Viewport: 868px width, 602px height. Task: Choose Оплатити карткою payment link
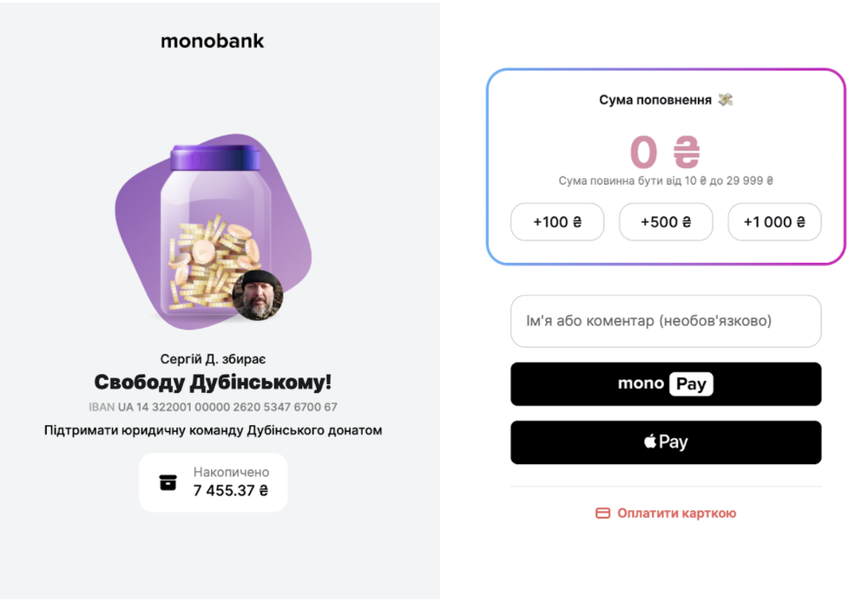[676, 514]
